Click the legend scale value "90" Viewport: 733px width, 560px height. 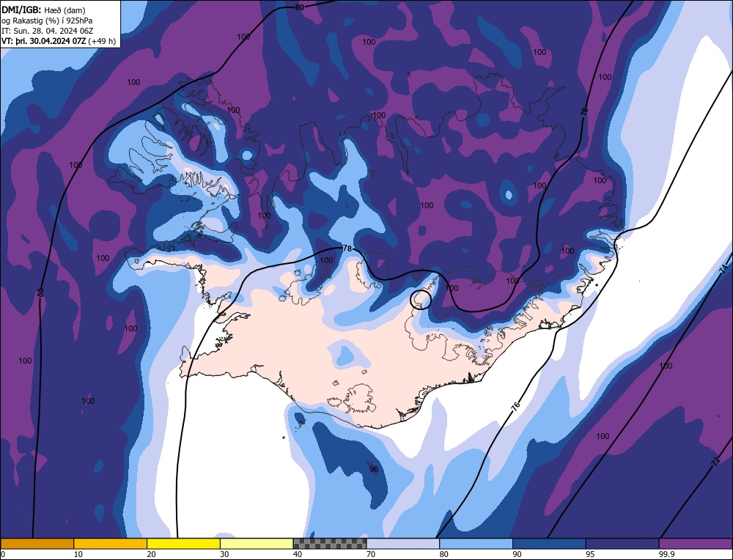coord(517,554)
